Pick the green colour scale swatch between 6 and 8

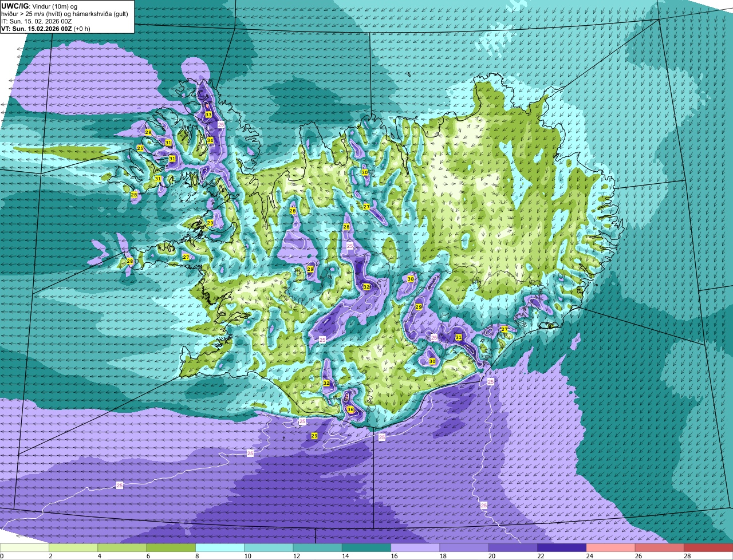point(171,547)
